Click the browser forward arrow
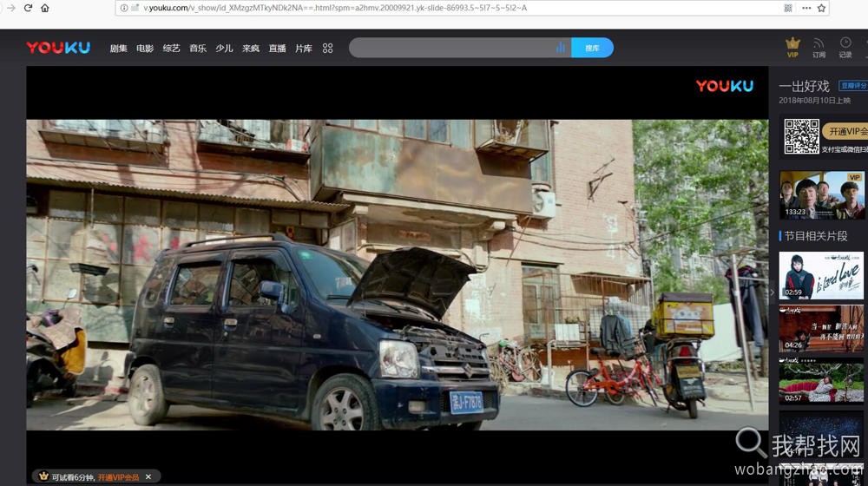This screenshot has width=868, height=486. point(10,8)
